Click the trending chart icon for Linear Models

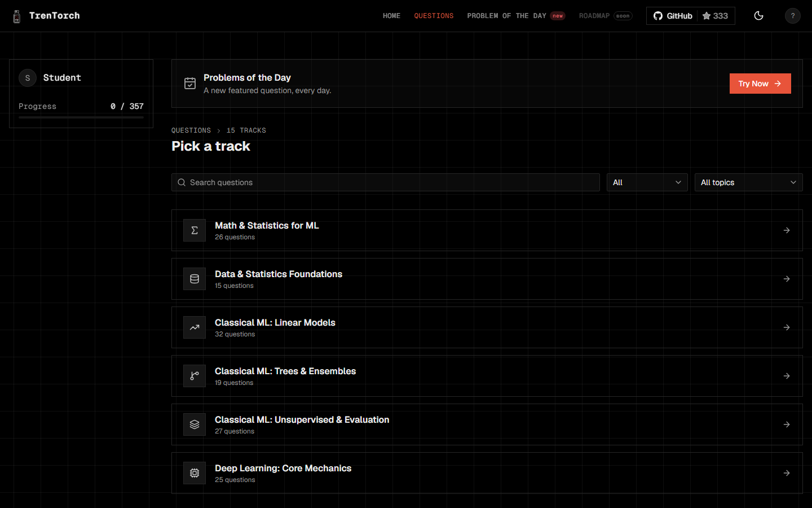[195, 327]
